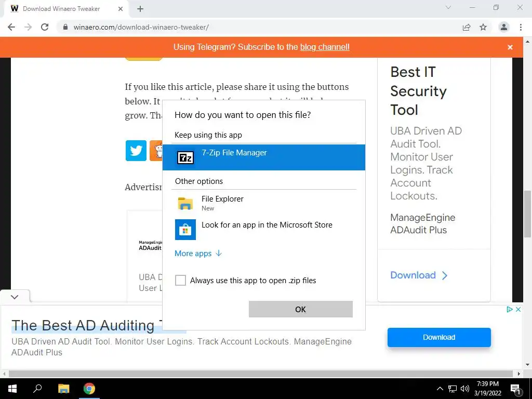This screenshot has height=399, width=532.
Task: Show hidden system tray icons
Action: tap(440, 389)
